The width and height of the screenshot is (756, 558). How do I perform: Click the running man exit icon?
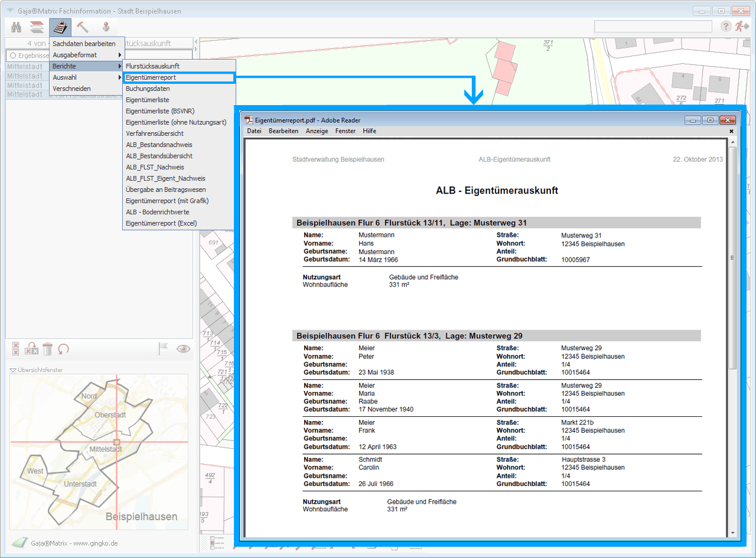point(741,27)
